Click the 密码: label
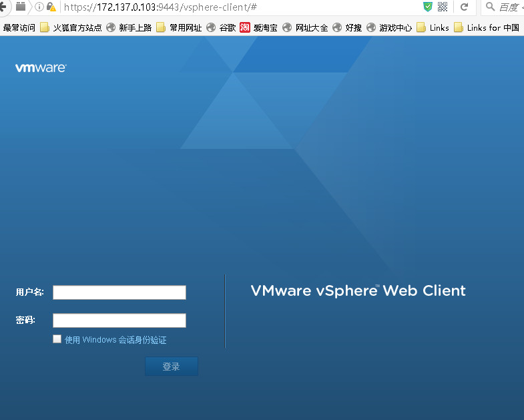Screen dimensions: 524x420 [x=25, y=320]
